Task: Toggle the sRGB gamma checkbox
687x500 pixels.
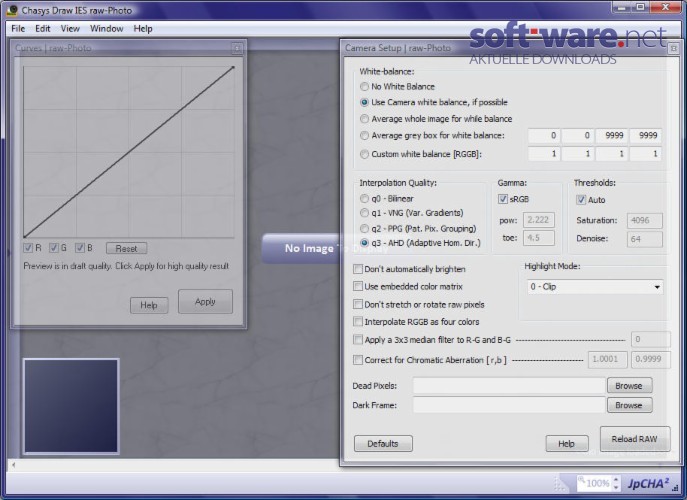Action: point(503,199)
